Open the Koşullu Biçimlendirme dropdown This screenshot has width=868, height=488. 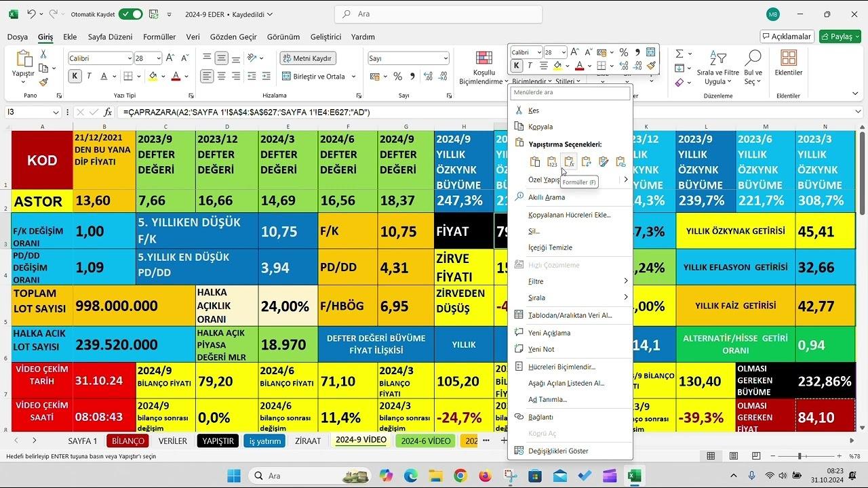pos(484,68)
